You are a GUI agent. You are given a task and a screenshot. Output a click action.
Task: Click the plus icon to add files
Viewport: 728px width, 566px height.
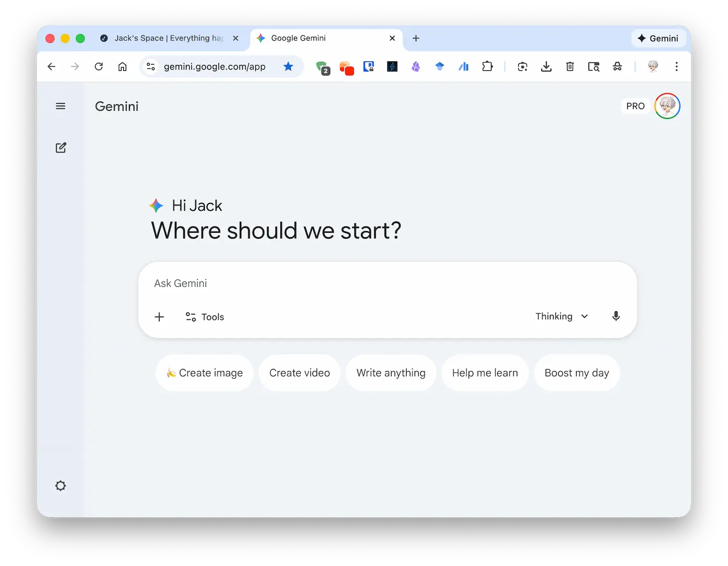[x=159, y=317]
